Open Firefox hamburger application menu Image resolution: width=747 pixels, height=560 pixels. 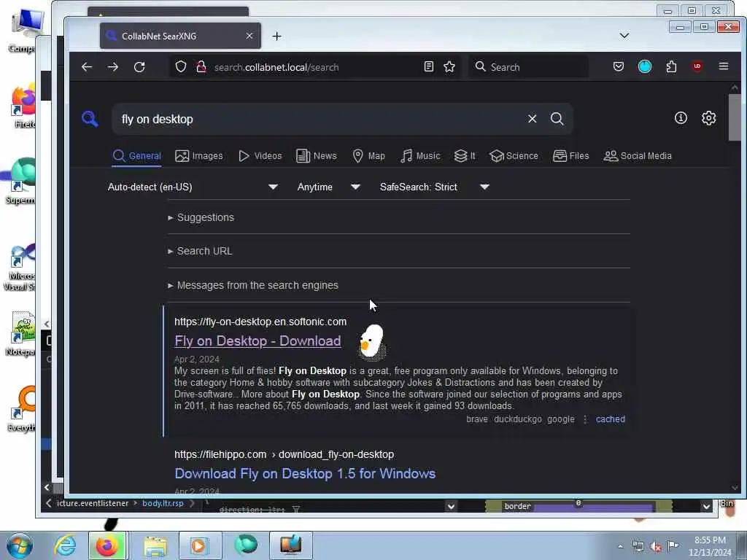point(723,66)
